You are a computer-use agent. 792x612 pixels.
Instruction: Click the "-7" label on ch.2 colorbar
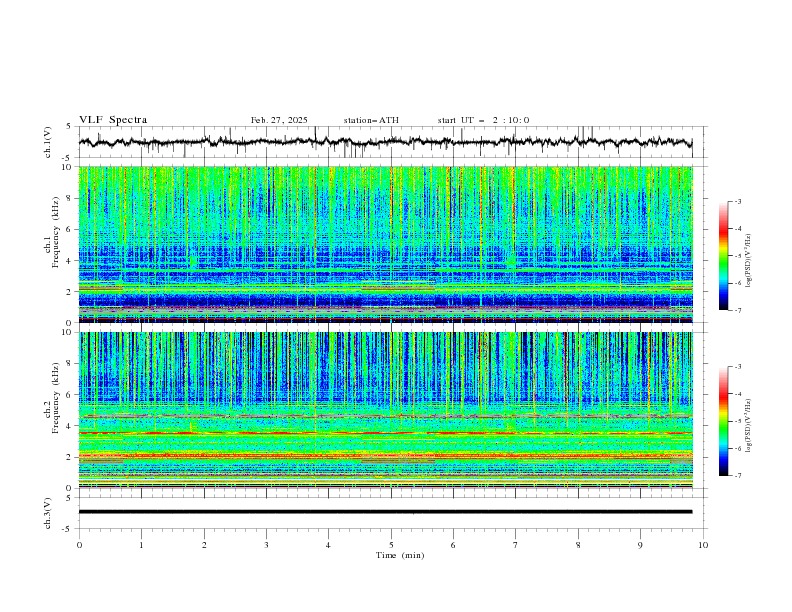(737, 475)
